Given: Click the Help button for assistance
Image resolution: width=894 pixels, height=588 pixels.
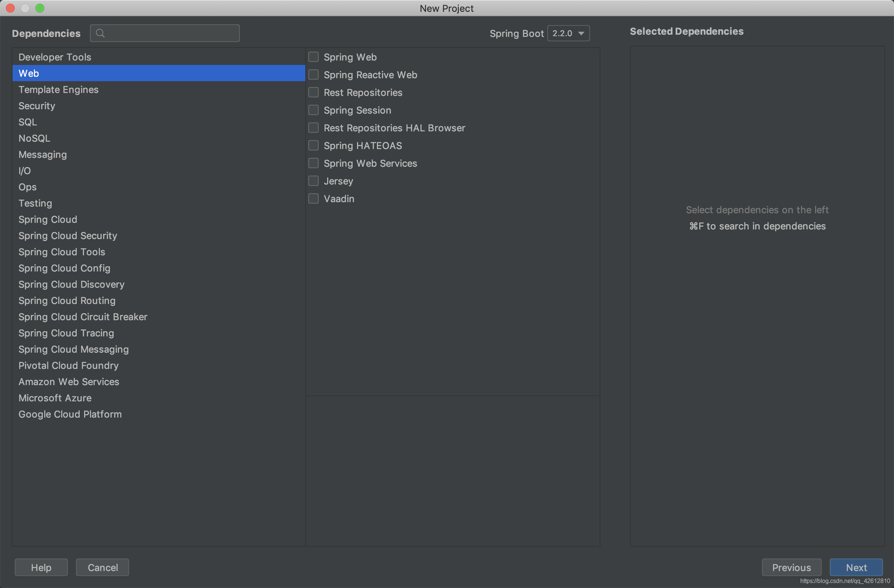Looking at the screenshot, I should click(x=41, y=567).
